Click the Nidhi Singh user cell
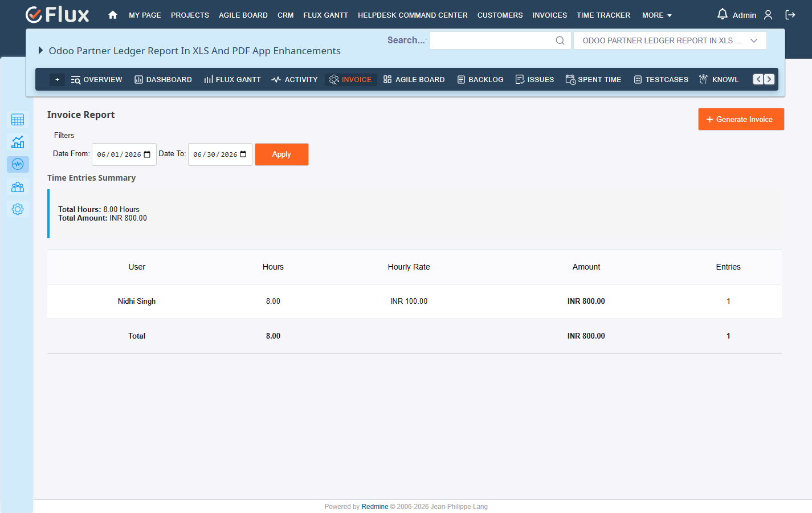 pos(137,301)
